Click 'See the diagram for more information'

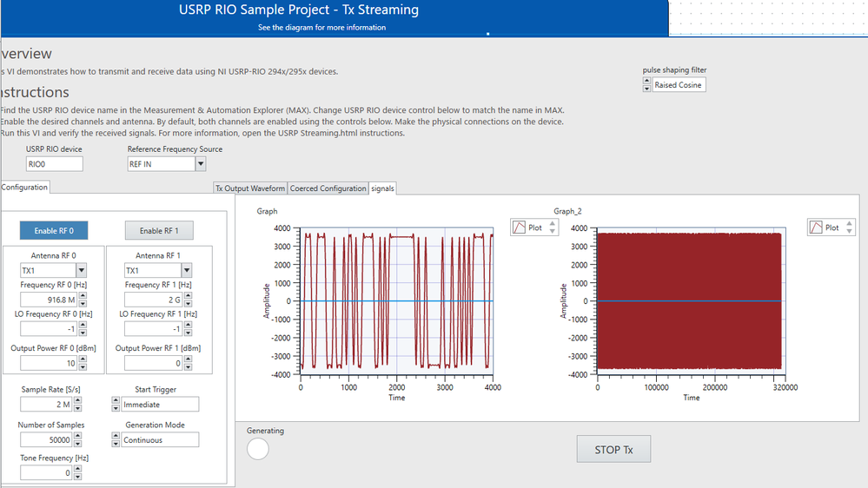click(x=321, y=27)
